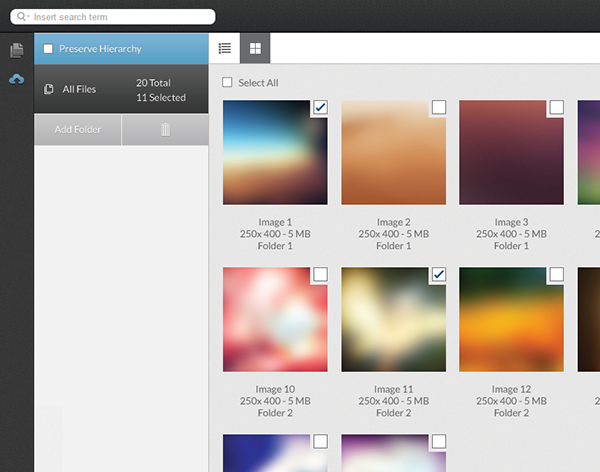Click the 'Image 12' caption text
Viewport: 600px width, 472px height.
[512, 389]
